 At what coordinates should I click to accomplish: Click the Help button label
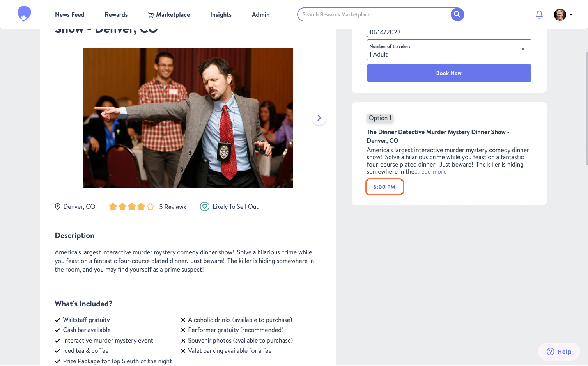click(564, 352)
